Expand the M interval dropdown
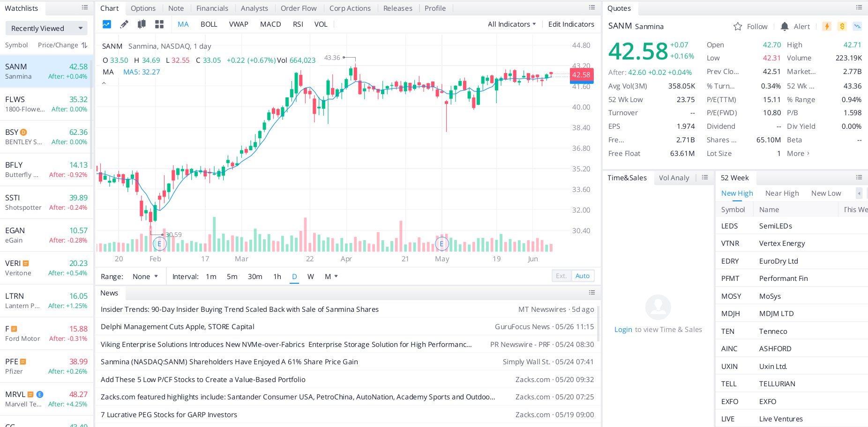 click(x=331, y=277)
